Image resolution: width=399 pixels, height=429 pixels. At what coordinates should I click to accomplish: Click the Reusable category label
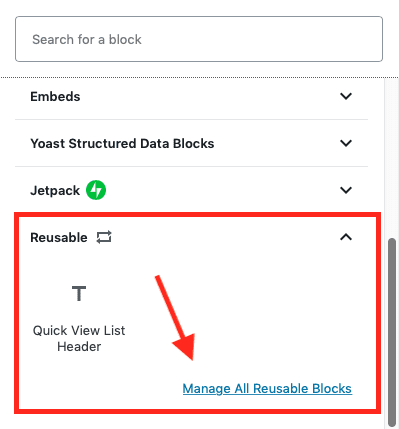pos(59,238)
